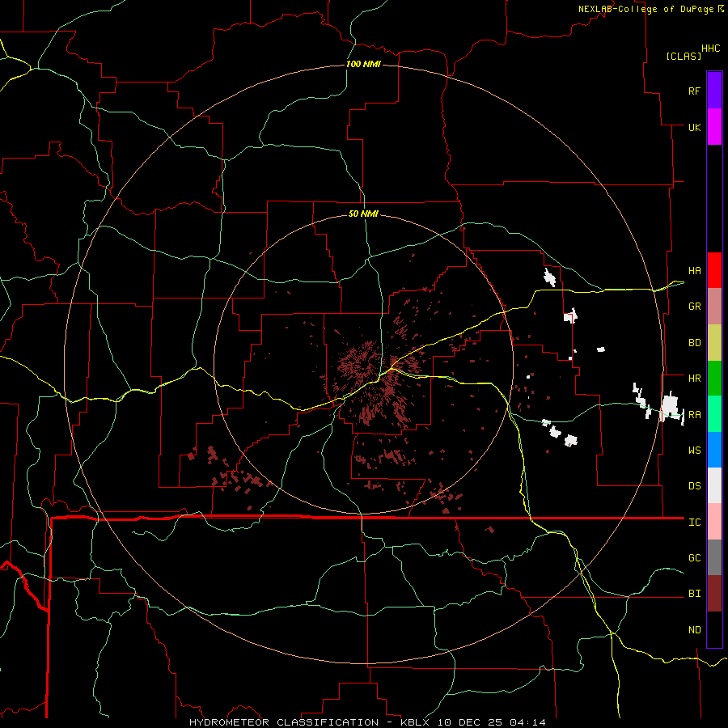The height and width of the screenshot is (728, 728).
Task: Click the 100 NMI range ring label
Action: [363, 64]
